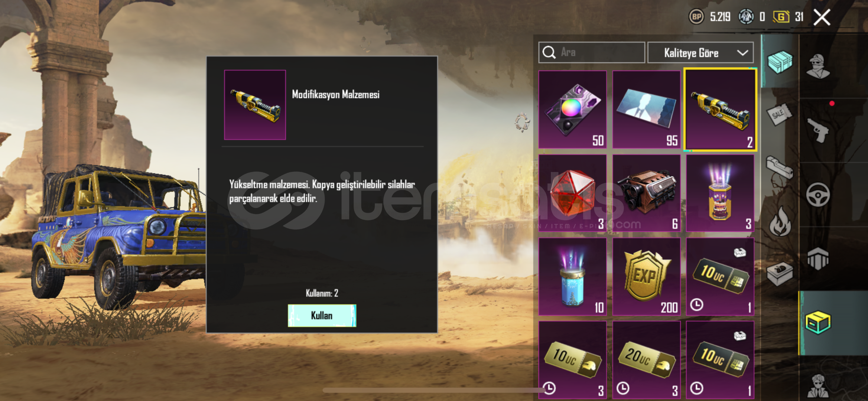
Task: Select the red crystal item
Action: [x=572, y=193]
